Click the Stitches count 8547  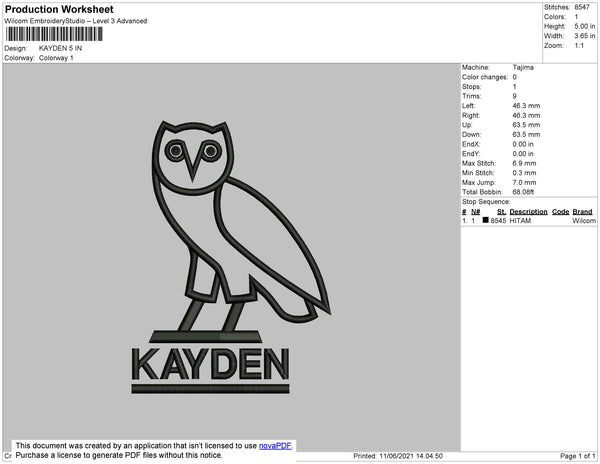pos(582,7)
